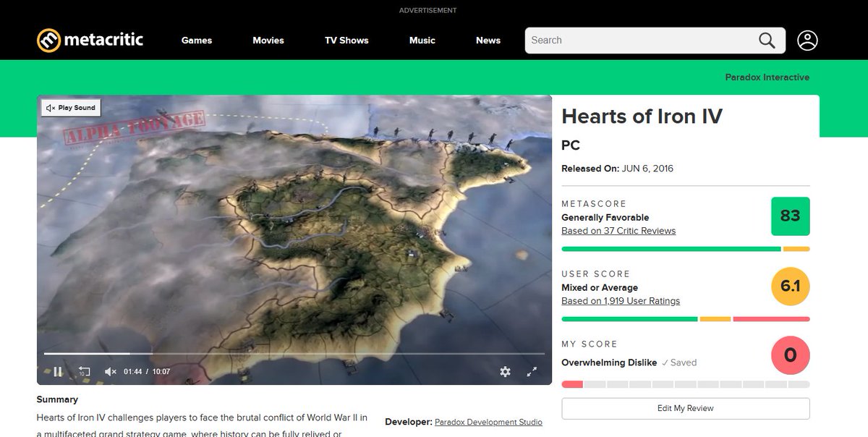The image size is (868, 437).
Task: Click the red My Score 0 badge
Action: point(791,355)
